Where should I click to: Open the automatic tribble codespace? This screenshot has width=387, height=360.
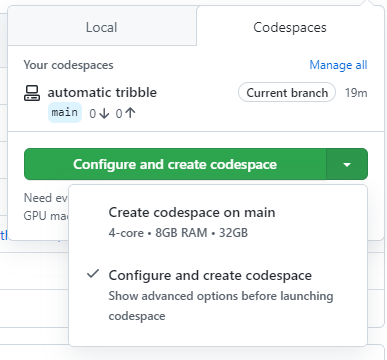(x=102, y=92)
